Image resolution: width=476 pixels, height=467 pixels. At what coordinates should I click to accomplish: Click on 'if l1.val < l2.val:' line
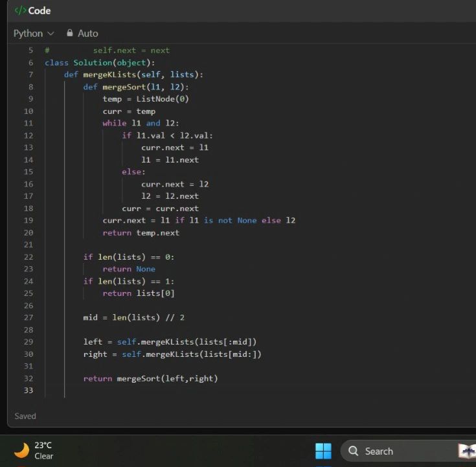coord(167,135)
